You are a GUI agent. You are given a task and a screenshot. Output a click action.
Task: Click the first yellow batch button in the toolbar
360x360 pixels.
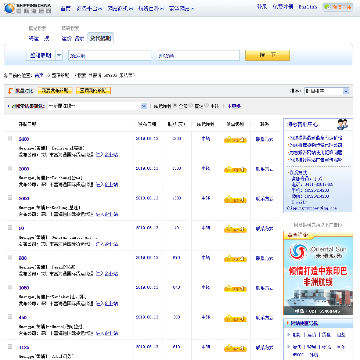pyautogui.click(x=55, y=91)
